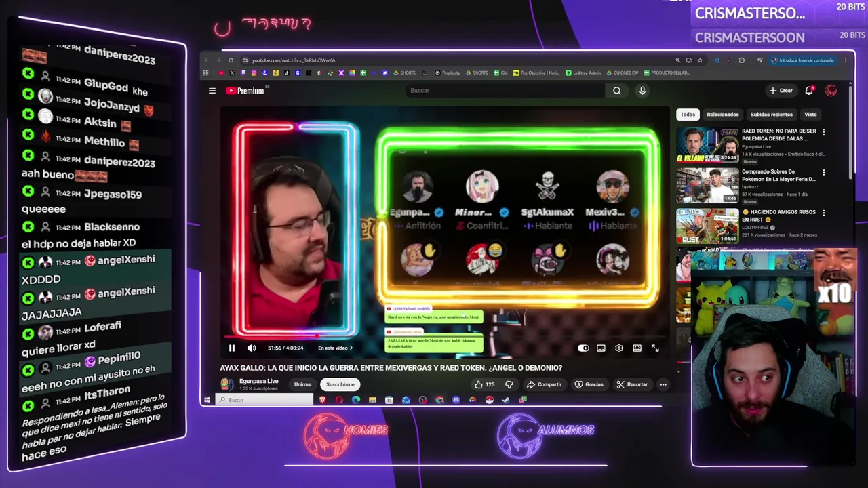The width and height of the screenshot is (868, 488).
Task: Select the 'Visto' filter chip
Action: pos(810,115)
